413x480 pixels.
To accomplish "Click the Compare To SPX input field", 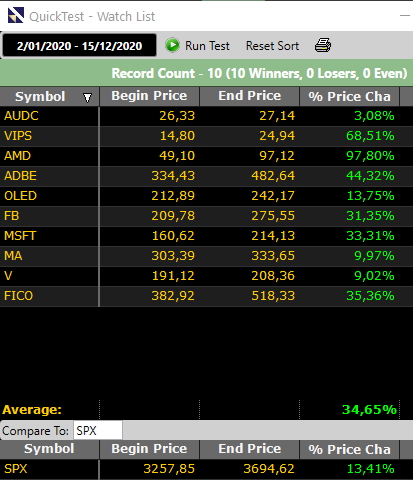I will click(x=98, y=431).
